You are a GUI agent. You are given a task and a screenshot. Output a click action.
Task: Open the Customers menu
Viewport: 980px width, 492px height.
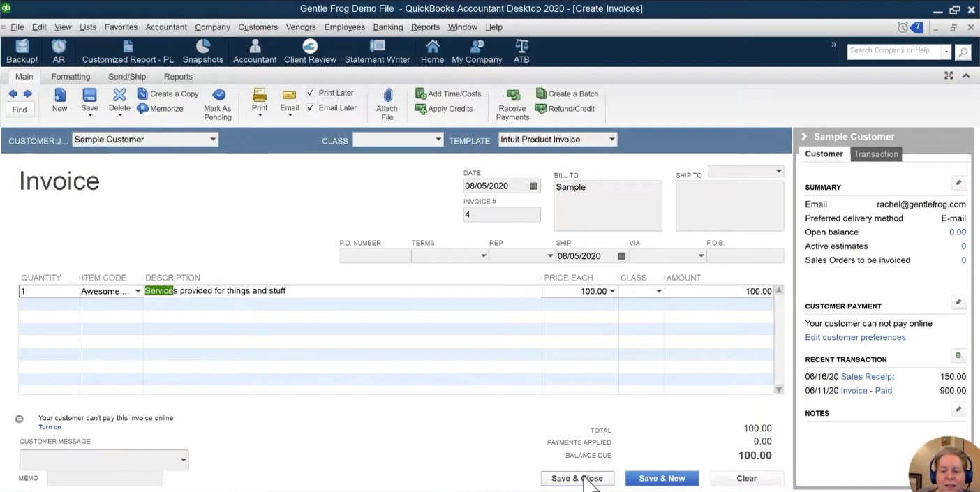pyautogui.click(x=258, y=27)
